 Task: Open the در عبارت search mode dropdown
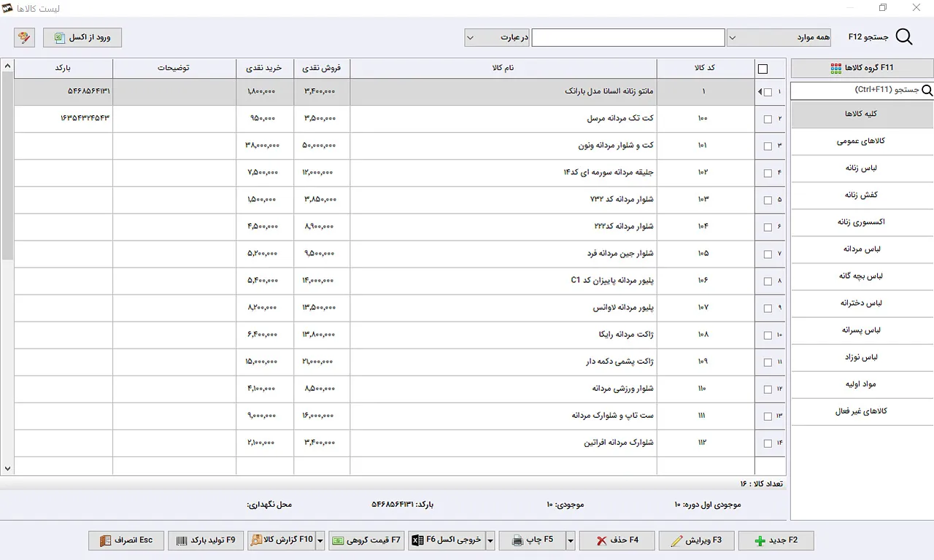(497, 37)
